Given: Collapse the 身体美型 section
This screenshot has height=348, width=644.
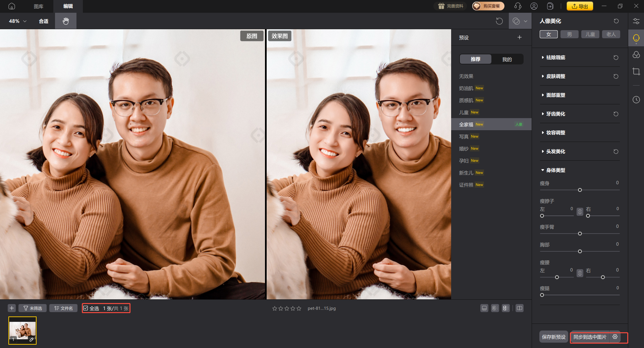Looking at the screenshot, I should pos(555,170).
